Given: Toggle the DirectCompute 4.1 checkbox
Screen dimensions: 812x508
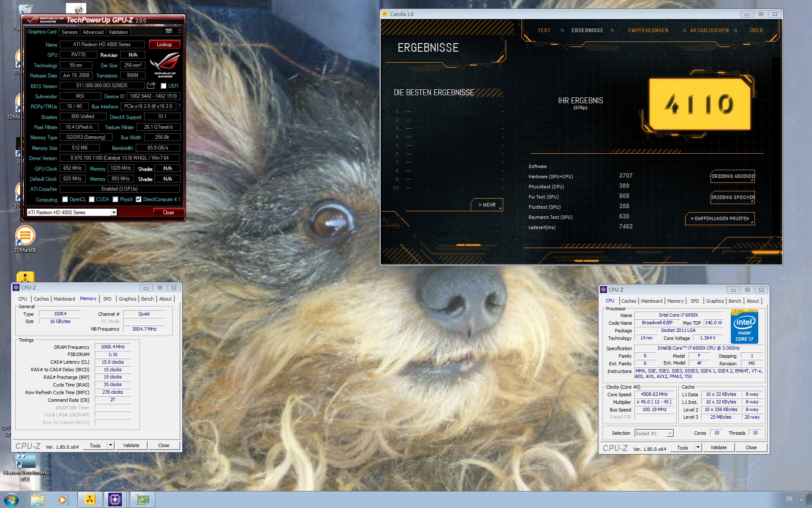Looking at the screenshot, I should [138, 199].
